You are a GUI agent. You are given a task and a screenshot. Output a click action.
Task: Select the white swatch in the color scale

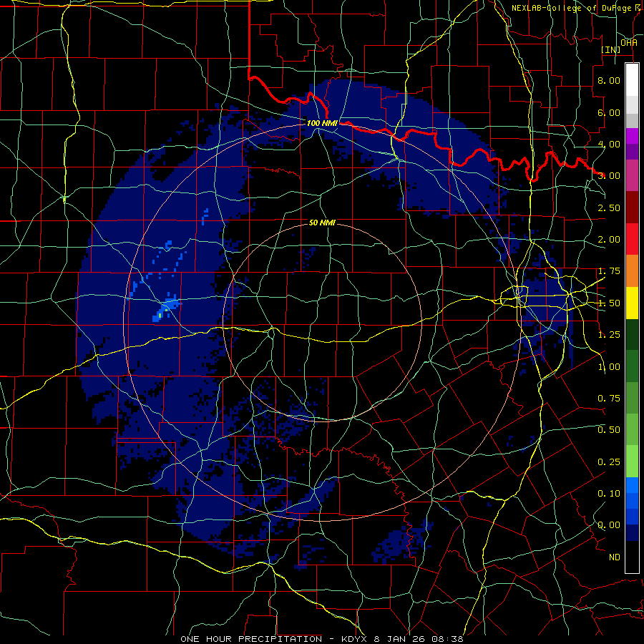(x=632, y=80)
